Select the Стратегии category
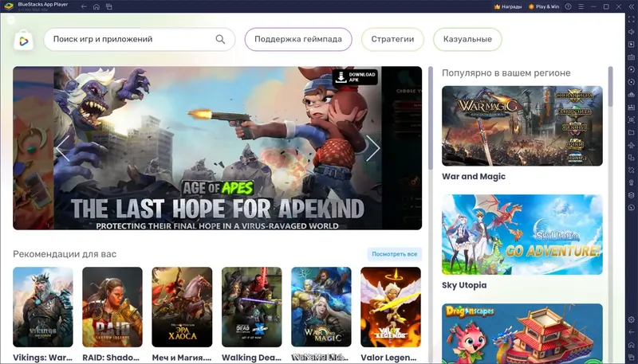Image resolution: width=638 pixels, height=364 pixels. coord(392,39)
